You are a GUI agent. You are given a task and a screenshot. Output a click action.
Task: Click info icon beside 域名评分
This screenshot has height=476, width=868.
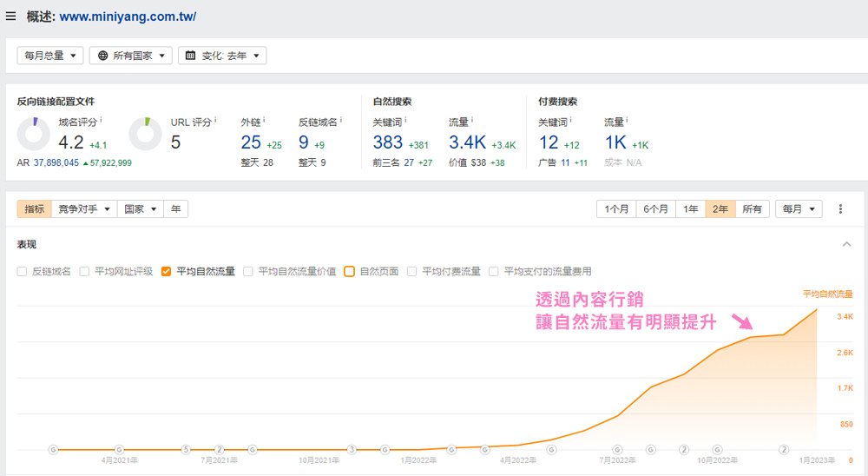point(101,121)
